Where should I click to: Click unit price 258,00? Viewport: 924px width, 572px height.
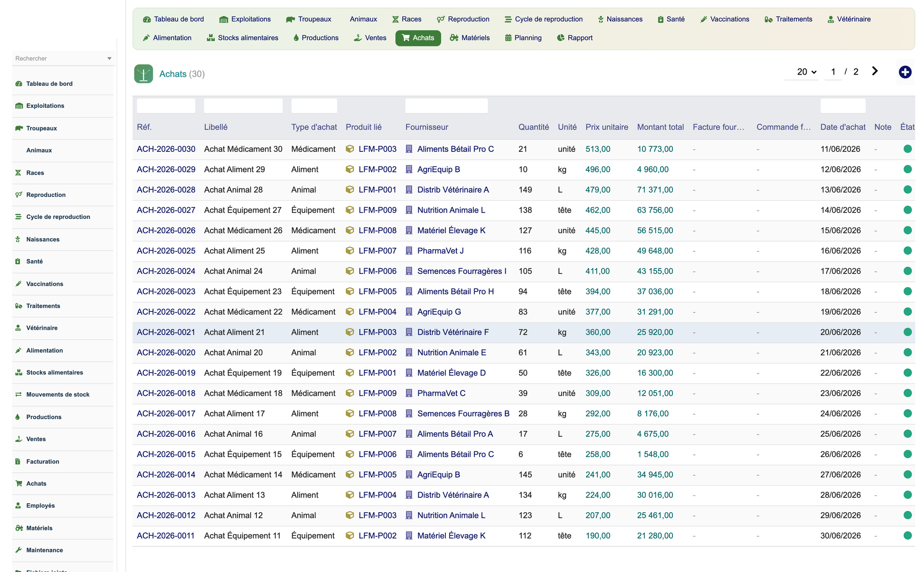click(598, 454)
